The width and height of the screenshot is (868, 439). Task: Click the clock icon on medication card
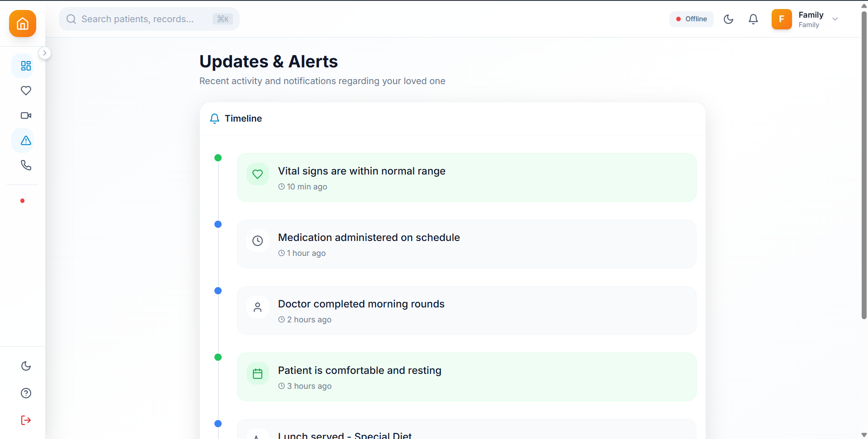[x=258, y=241]
